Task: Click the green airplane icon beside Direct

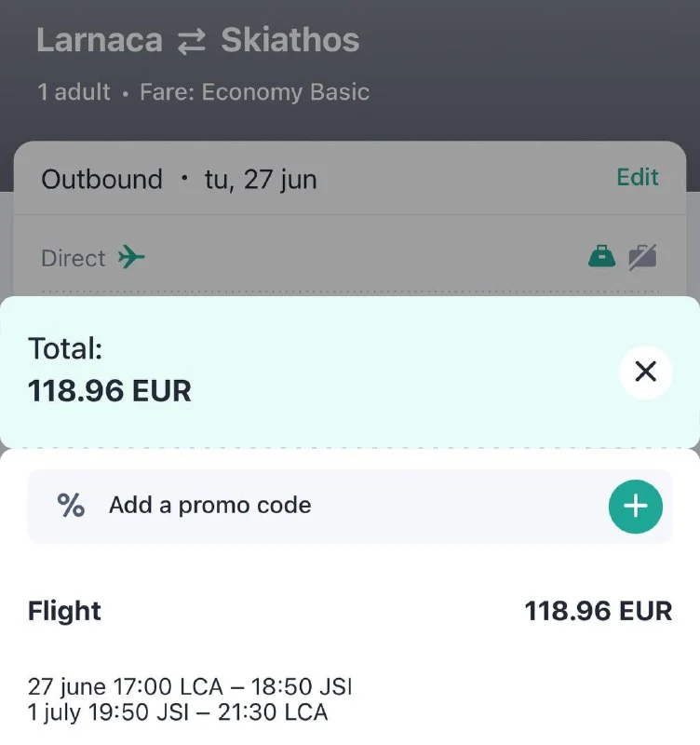Action: pyautogui.click(x=132, y=257)
